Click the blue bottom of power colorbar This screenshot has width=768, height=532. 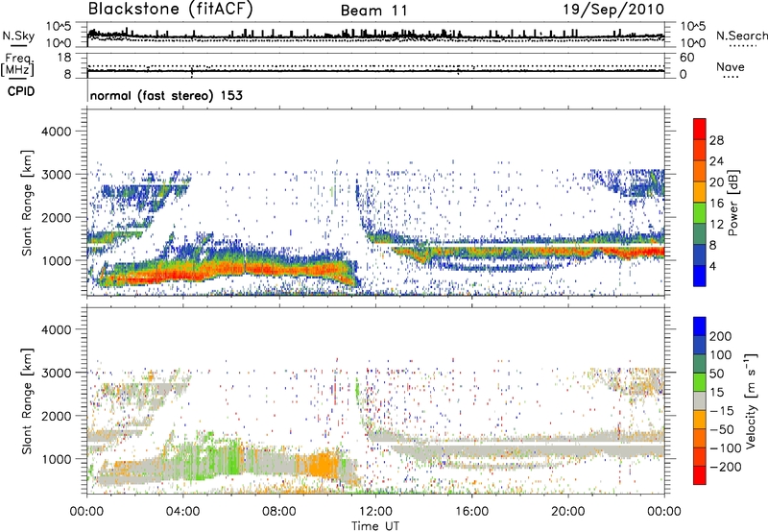700,276
